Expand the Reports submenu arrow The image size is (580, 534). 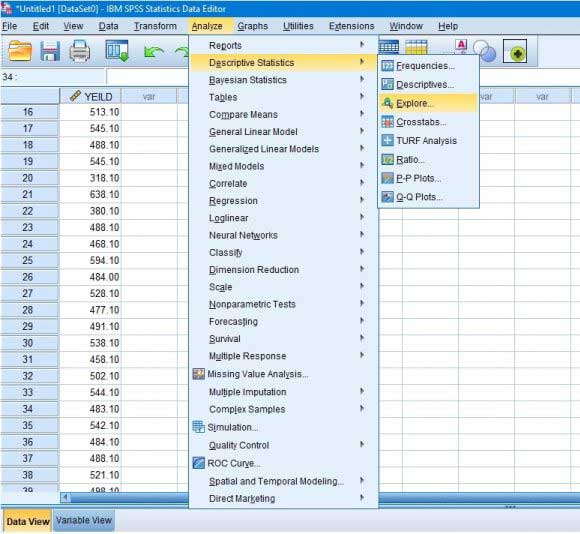click(x=362, y=45)
